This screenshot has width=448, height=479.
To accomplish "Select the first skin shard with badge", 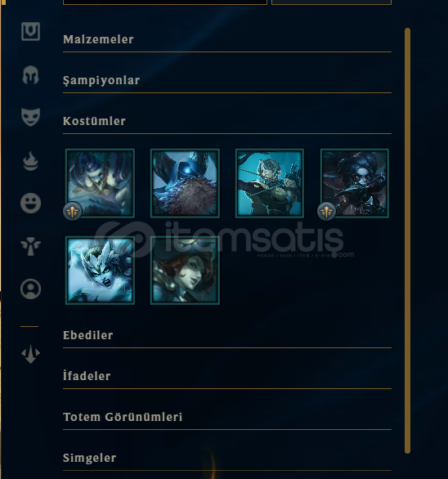I will [x=100, y=183].
